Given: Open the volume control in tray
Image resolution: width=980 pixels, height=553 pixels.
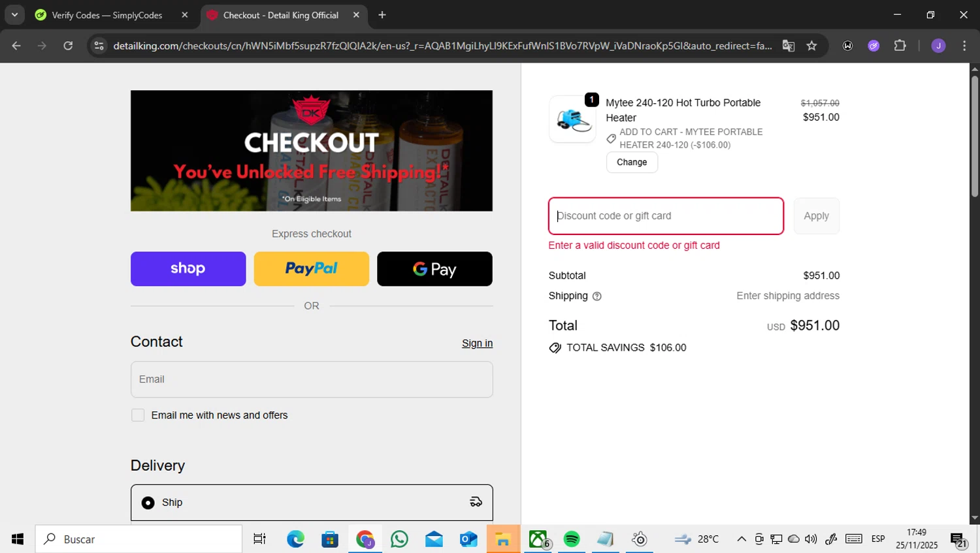Looking at the screenshot, I should point(811,539).
